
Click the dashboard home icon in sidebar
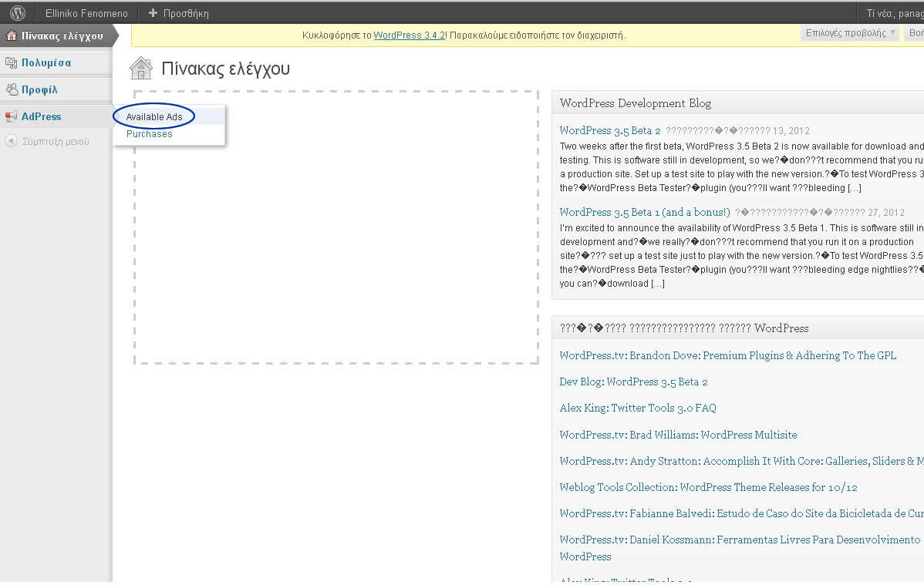11,35
